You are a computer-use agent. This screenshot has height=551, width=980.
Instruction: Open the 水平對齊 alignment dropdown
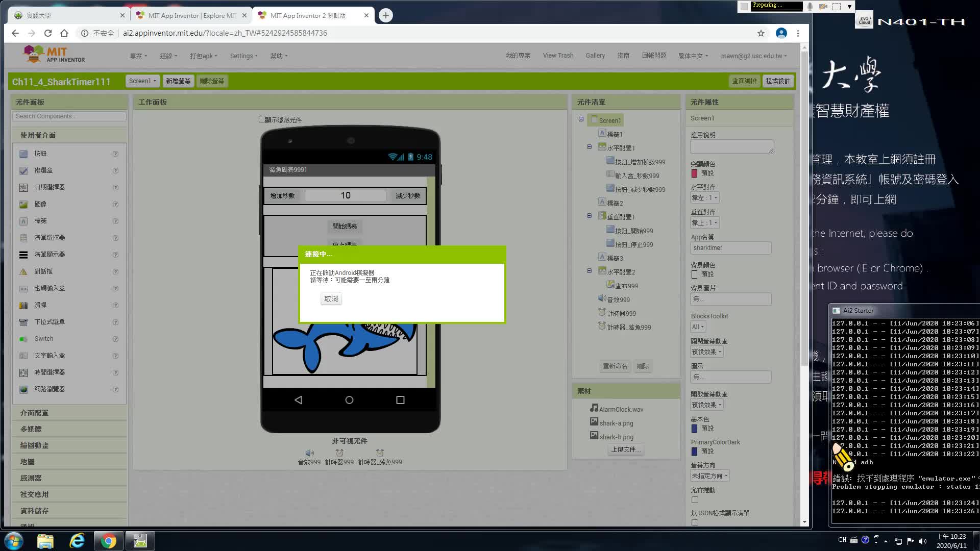(x=704, y=198)
